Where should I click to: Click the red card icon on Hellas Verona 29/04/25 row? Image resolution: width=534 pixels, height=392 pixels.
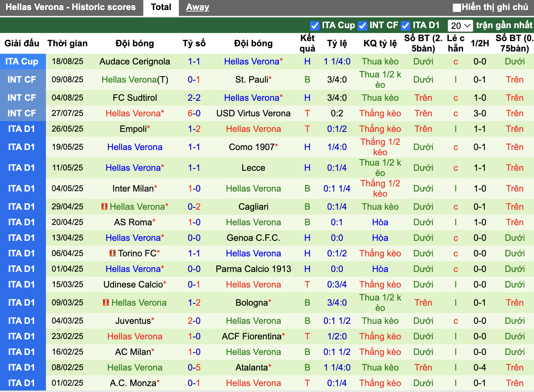(x=104, y=206)
